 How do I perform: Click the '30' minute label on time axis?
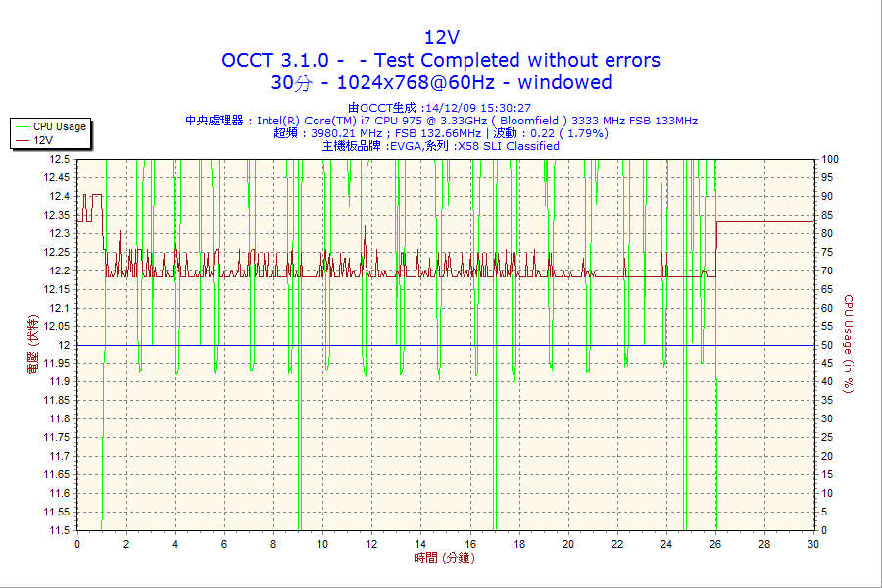coord(813,544)
